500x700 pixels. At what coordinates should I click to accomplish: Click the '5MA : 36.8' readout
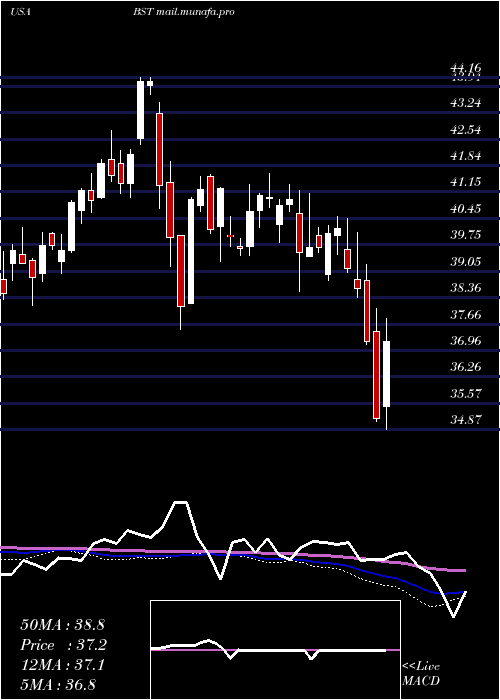(x=58, y=684)
